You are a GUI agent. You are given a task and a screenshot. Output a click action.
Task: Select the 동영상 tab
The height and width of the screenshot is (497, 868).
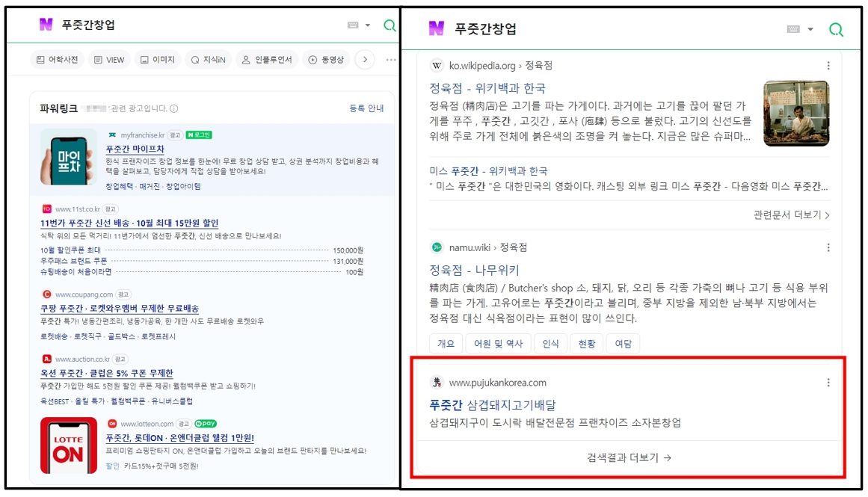[x=326, y=60]
